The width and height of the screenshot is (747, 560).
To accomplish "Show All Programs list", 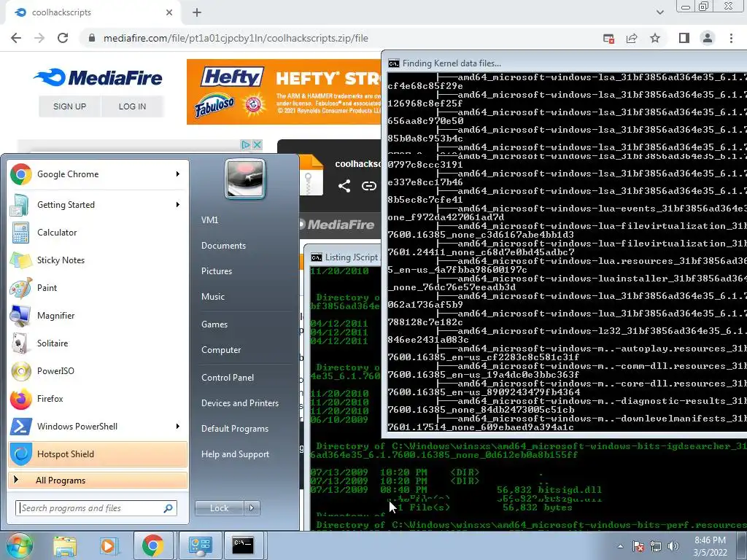I will click(x=98, y=480).
